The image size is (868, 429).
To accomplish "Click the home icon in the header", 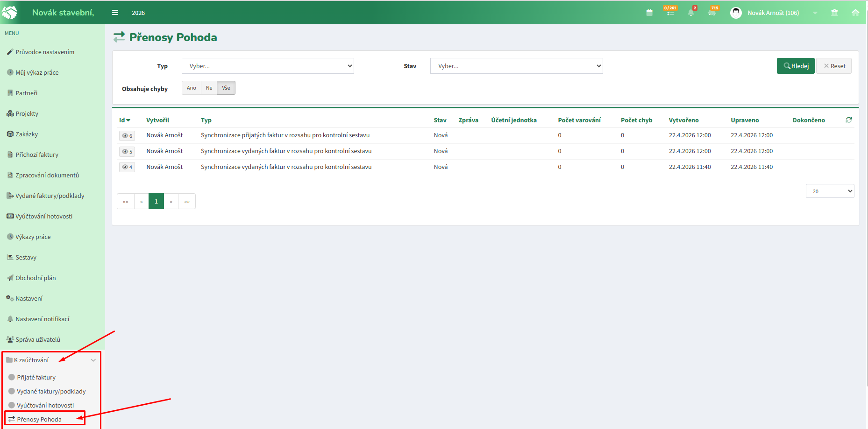I will tap(855, 13).
